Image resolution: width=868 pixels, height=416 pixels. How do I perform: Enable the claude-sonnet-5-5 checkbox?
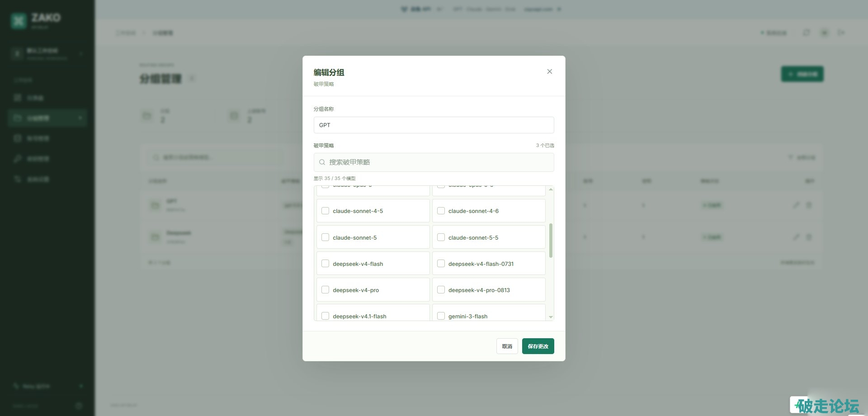pyautogui.click(x=441, y=237)
